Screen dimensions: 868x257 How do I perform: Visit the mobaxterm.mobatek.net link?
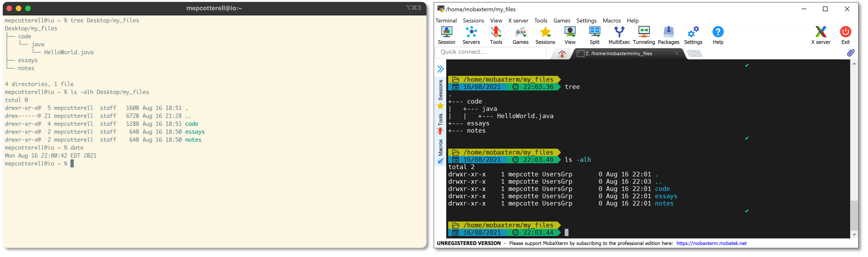712,243
